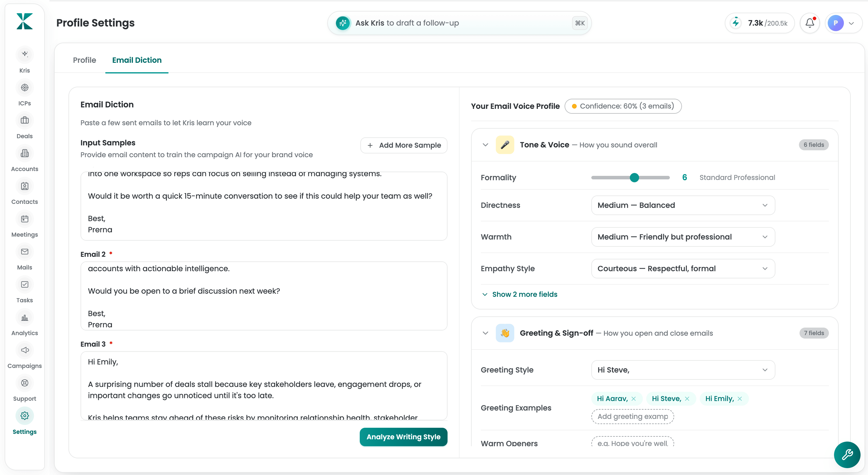Click the Ask Kris sparkle icon

coord(343,23)
